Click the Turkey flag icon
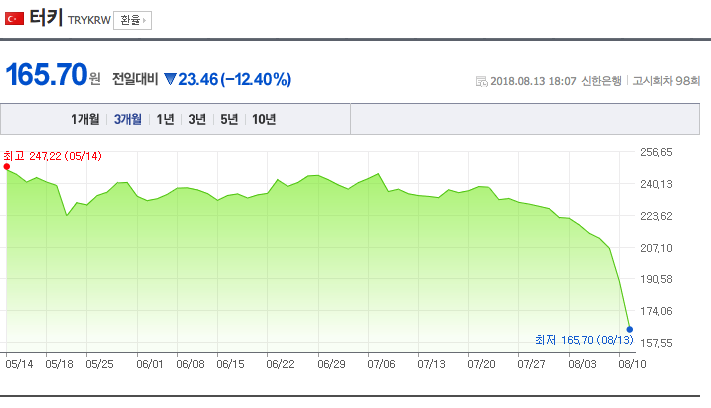 point(15,19)
